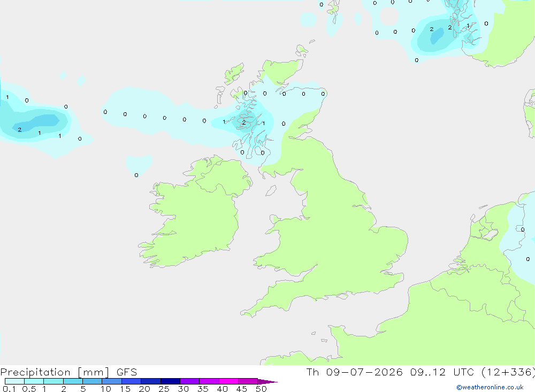Image resolution: width=535 pixels, height=392 pixels.
Task: Click the '50' legend scale label
Action: [262, 389]
